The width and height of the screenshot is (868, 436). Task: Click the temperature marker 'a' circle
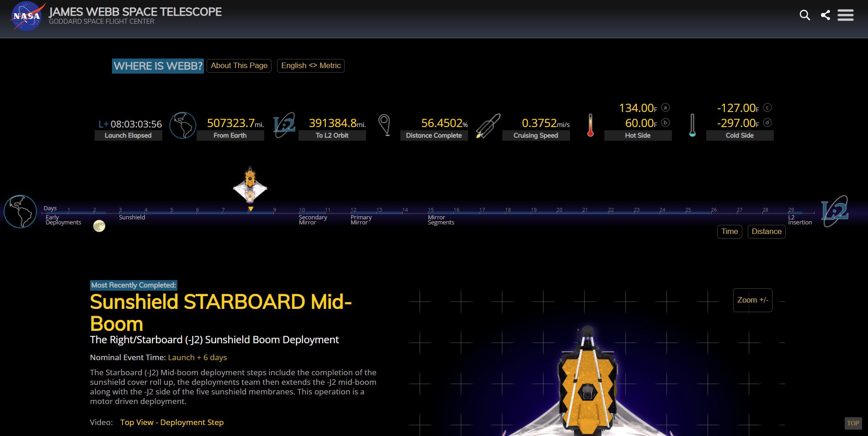click(x=666, y=108)
